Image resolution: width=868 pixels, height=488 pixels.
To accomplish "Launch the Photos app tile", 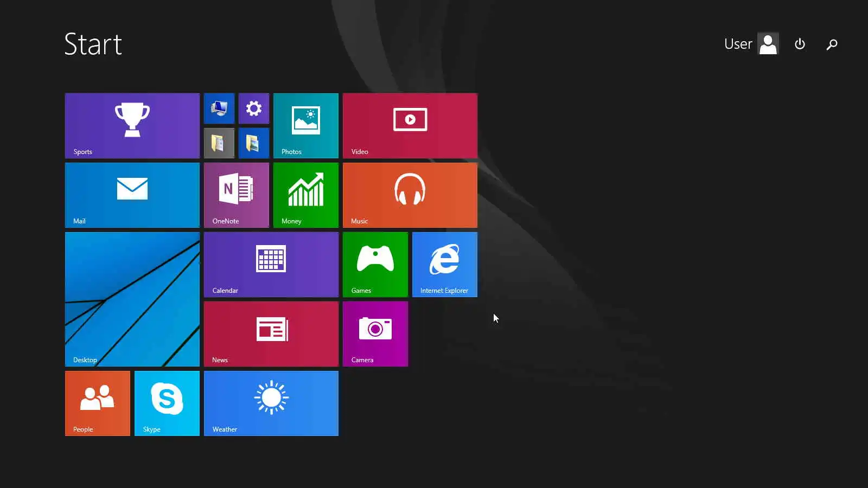I will coord(306,126).
